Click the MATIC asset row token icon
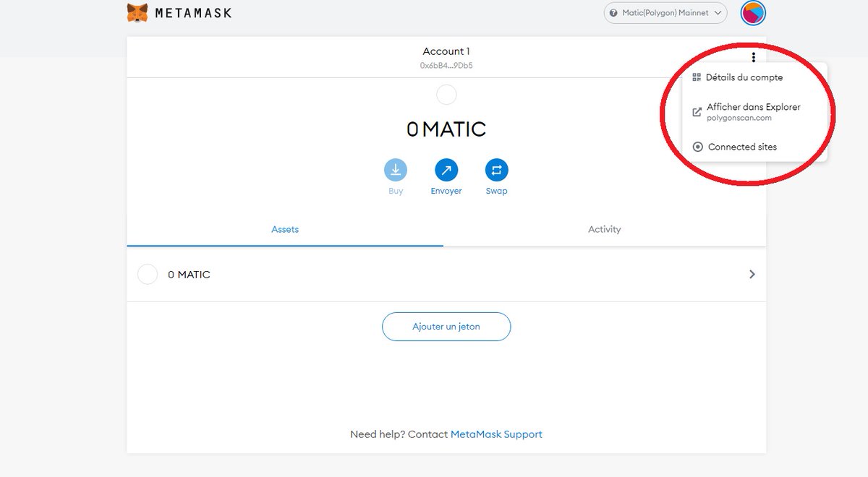868x477 pixels. 148,275
